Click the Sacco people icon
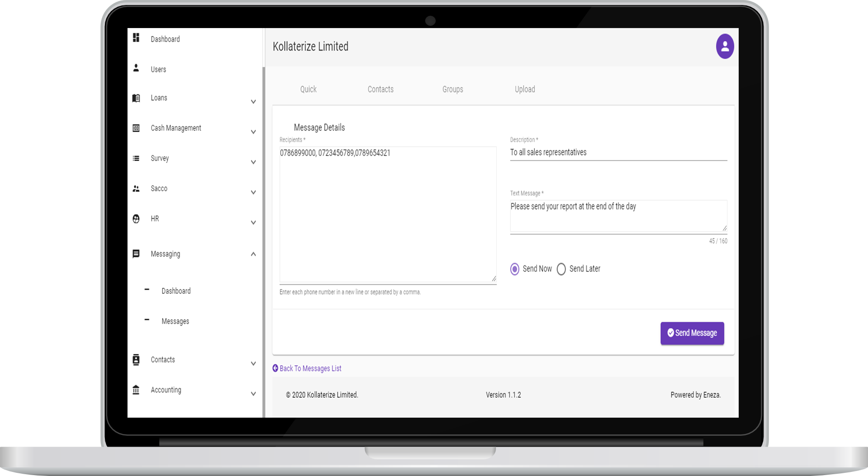The width and height of the screenshot is (868, 476). (136, 189)
